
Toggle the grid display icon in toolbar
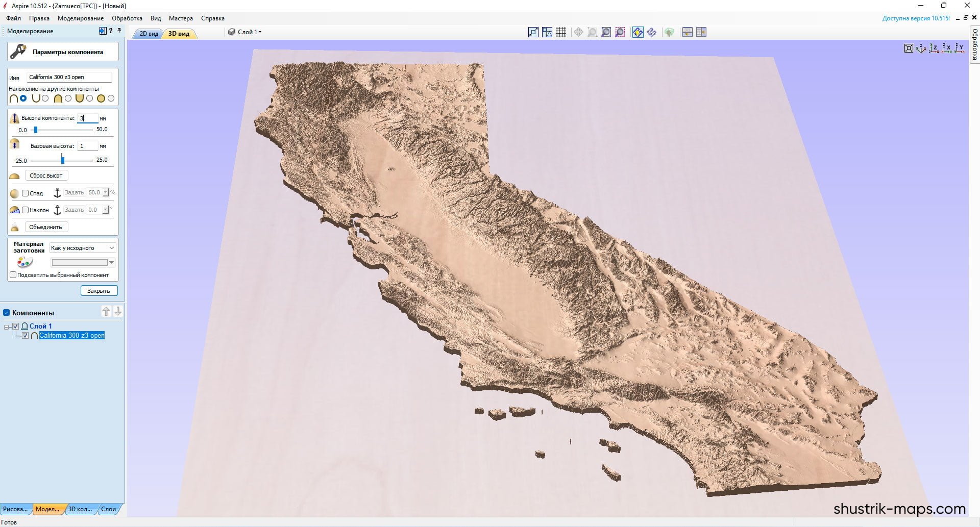click(561, 32)
